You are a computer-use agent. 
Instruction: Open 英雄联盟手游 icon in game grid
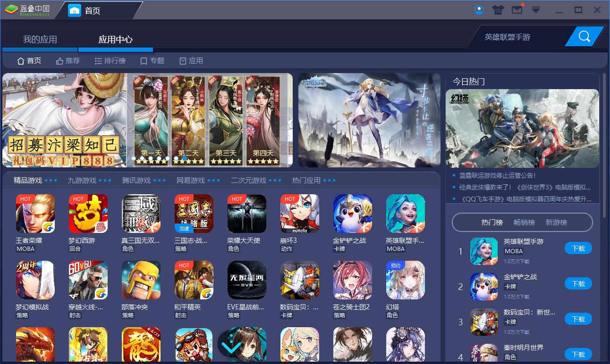tap(406, 214)
